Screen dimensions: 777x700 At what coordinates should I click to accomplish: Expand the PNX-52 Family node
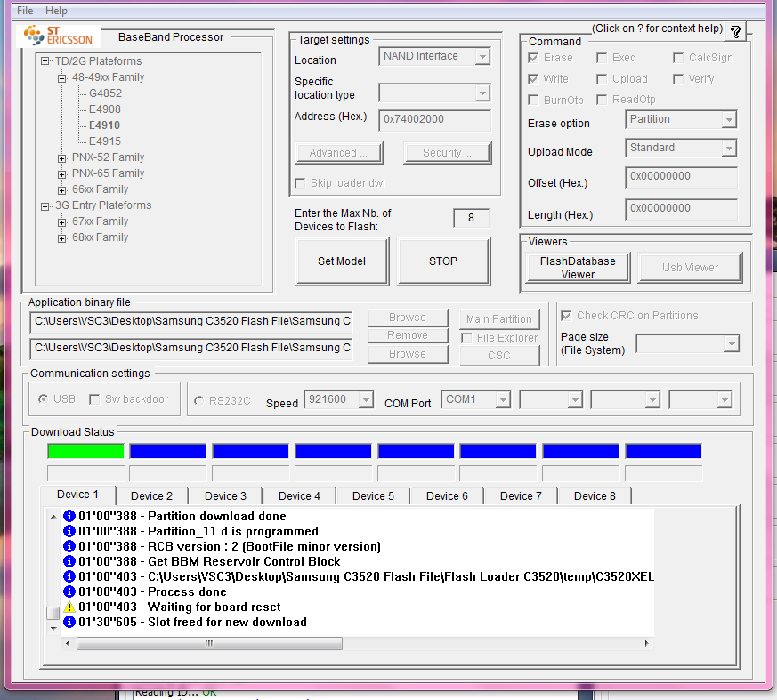click(x=62, y=158)
